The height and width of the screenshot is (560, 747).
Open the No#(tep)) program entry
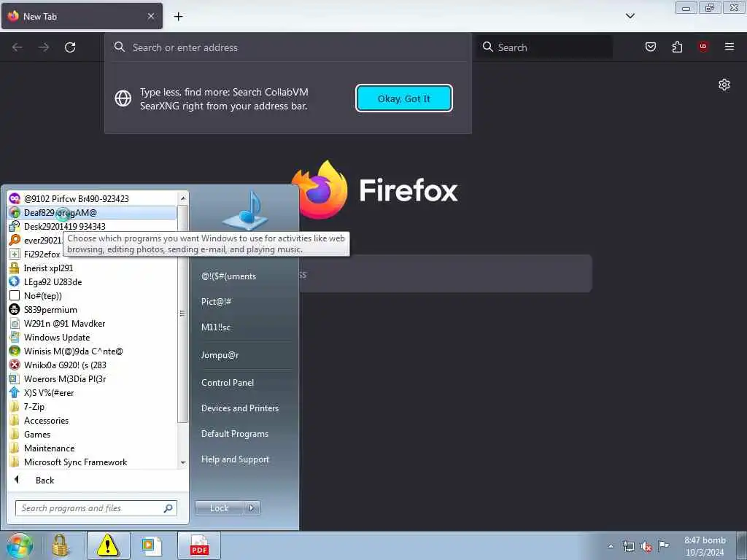click(x=93, y=296)
